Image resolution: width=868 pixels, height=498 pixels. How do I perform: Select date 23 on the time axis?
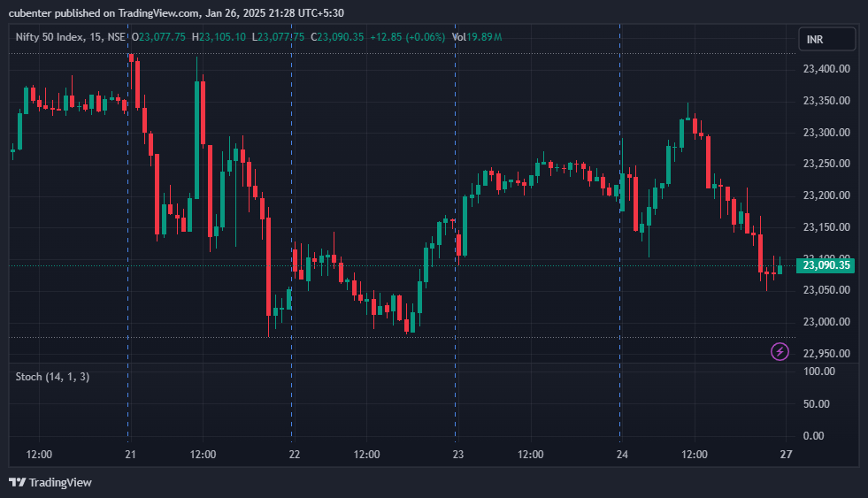(457, 455)
